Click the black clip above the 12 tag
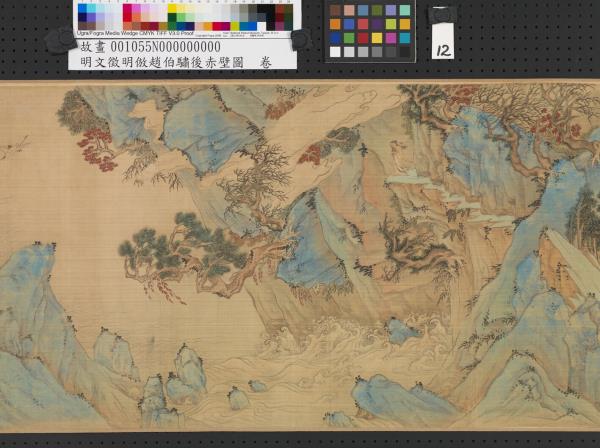Image resolution: width=600 pixels, height=448 pixels. pyautogui.click(x=439, y=15)
